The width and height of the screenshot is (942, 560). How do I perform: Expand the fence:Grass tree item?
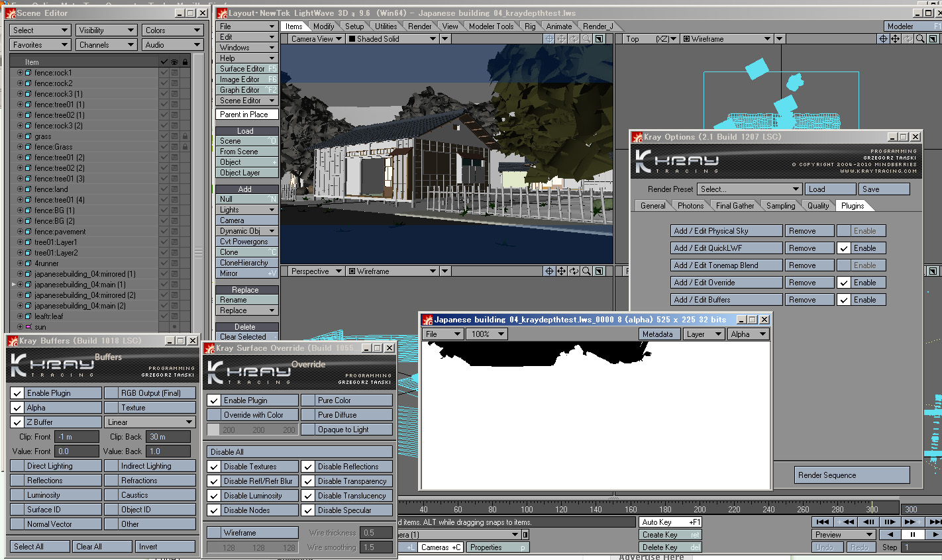pos(20,147)
